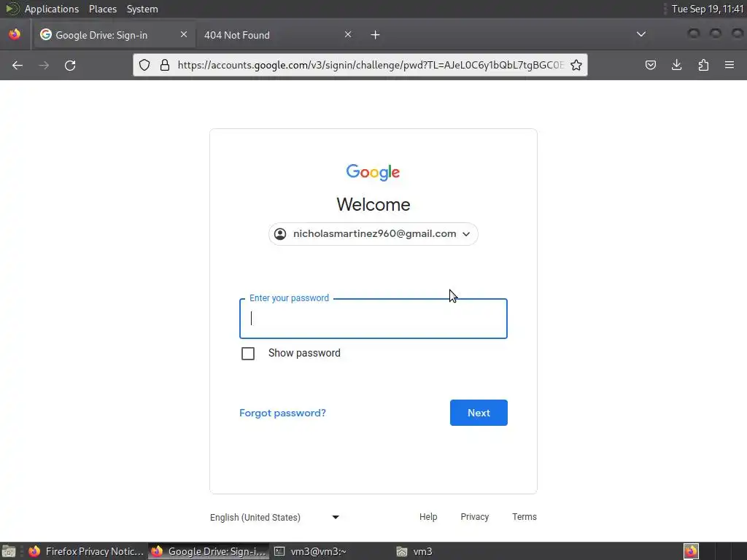The image size is (747, 560).
Task: Focus the Enter your password field
Action: tap(373, 319)
